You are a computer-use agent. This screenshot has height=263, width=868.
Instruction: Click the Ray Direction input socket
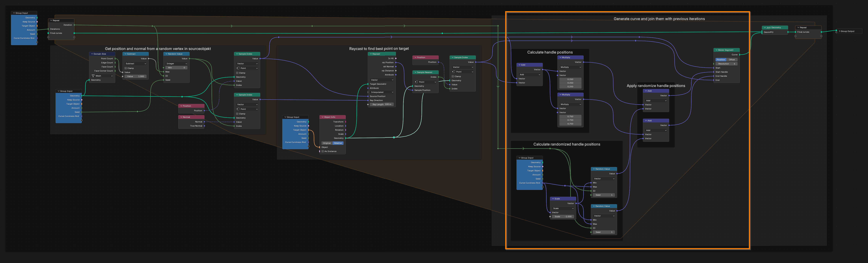tap(368, 100)
